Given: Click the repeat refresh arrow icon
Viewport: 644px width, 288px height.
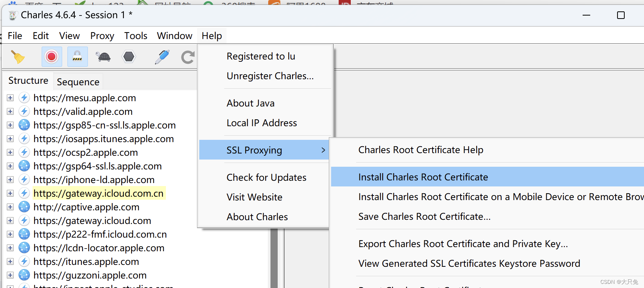Looking at the screenshot, I should (x=188, y=57).
